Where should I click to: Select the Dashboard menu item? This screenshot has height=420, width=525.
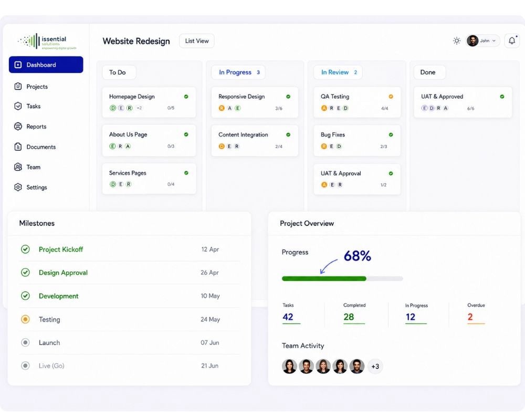46,65
